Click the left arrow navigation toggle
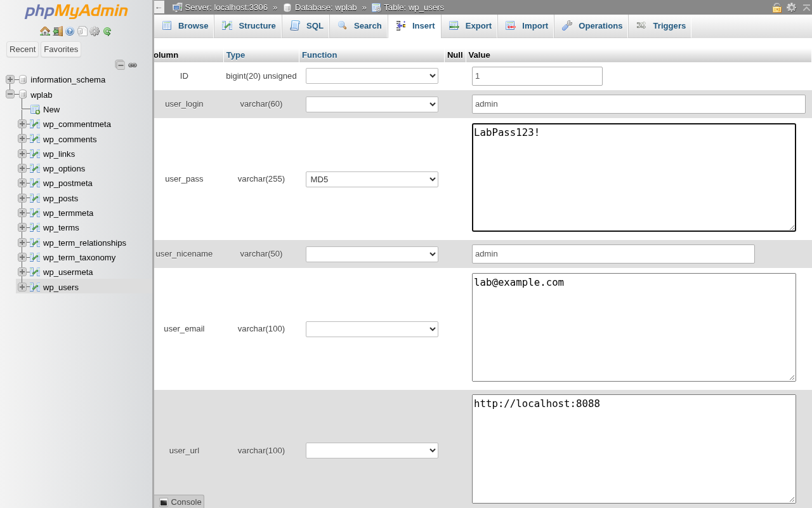Viewport: 812px width, 508px height. pos(159,8)
